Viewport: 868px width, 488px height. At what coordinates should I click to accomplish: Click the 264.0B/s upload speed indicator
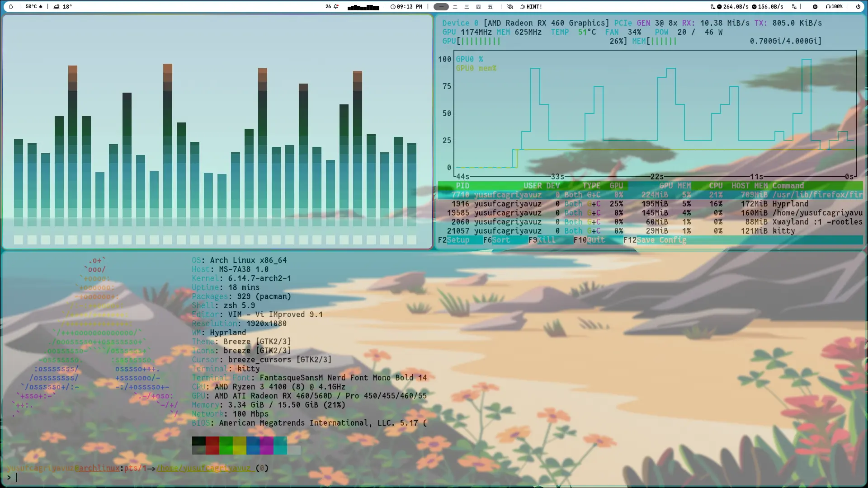click(x=733, y=7)
